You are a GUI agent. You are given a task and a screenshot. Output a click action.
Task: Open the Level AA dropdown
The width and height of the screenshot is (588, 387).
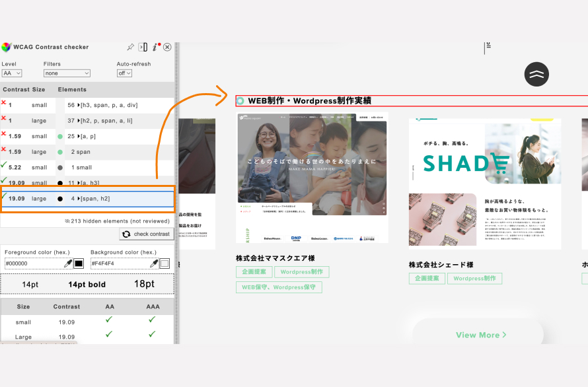tap(12, 73)
